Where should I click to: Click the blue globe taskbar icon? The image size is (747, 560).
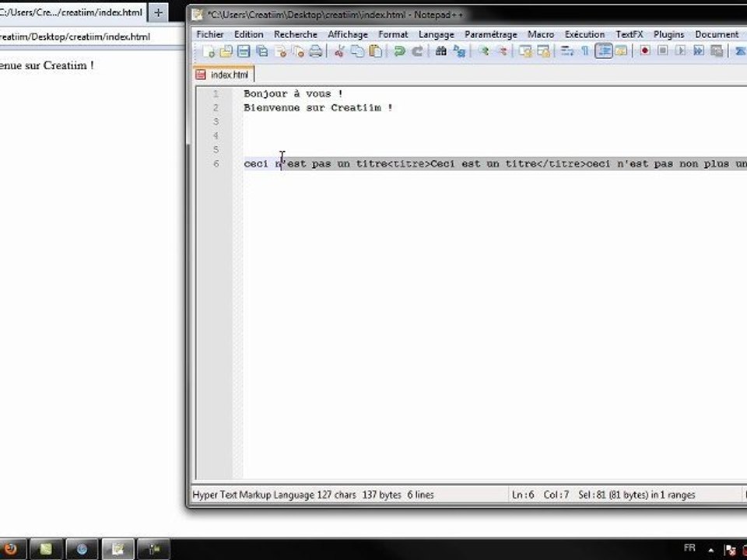pyautogui.click(x=82, y=549)
